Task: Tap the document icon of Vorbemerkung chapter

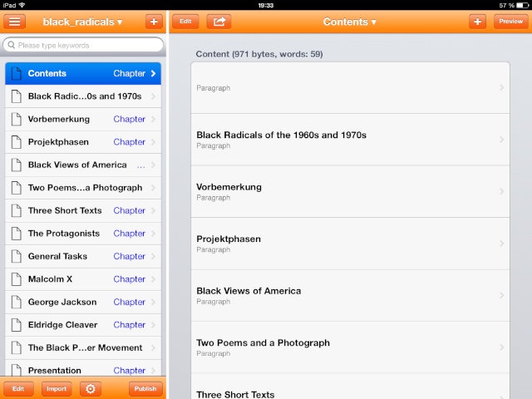Action: coord(16,119)
